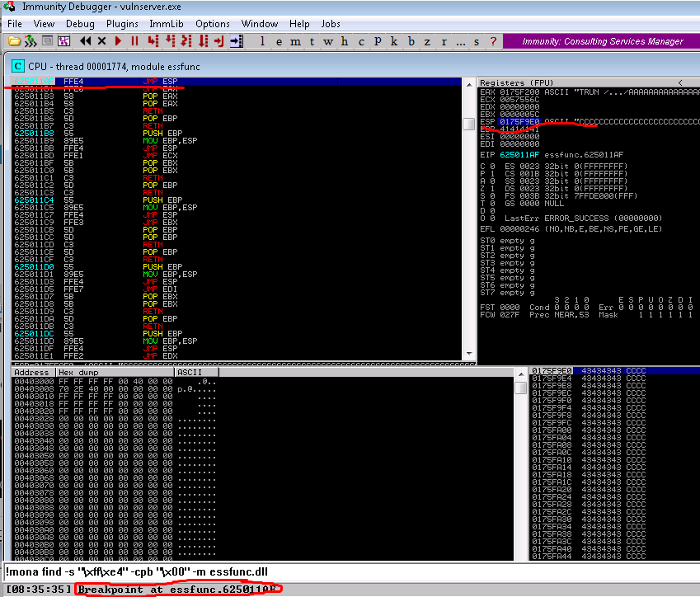Screen dimensions: 700x597
Task: Open the Window menu
Action: 260,24
